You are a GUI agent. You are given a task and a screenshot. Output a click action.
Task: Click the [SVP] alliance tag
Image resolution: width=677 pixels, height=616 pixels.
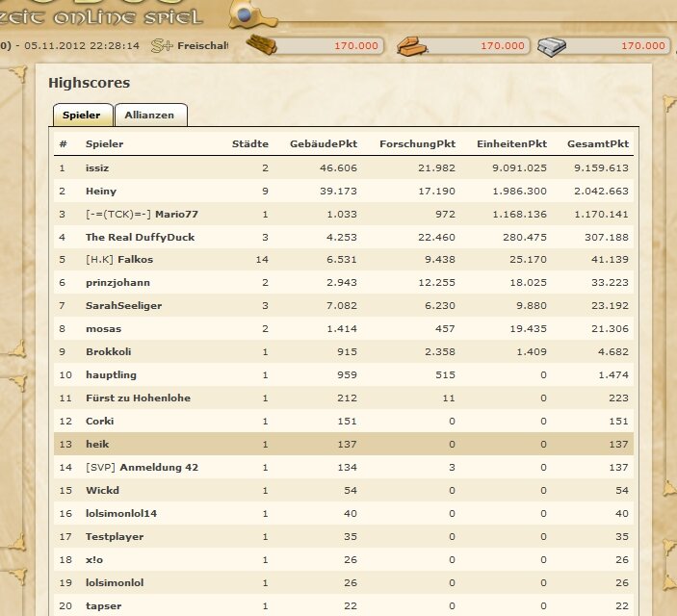click(100, 467)
